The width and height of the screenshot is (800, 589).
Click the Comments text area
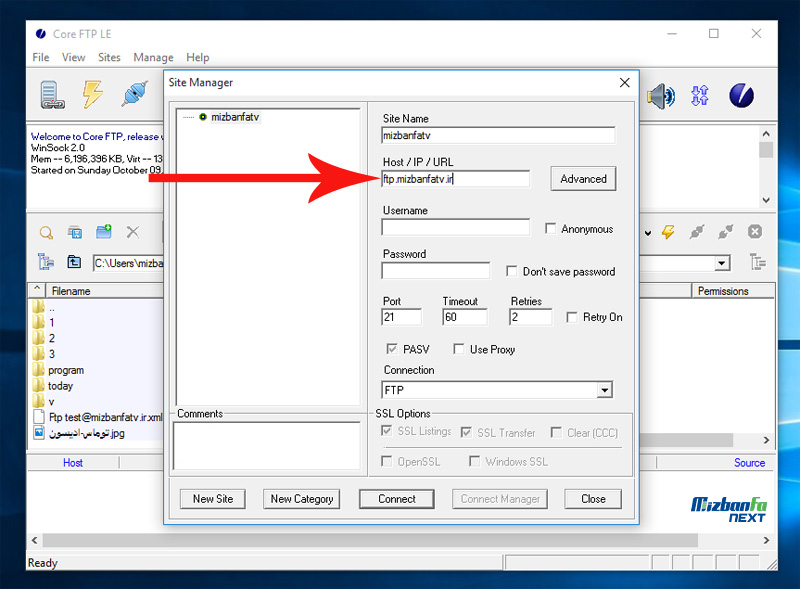click(266, 446)
